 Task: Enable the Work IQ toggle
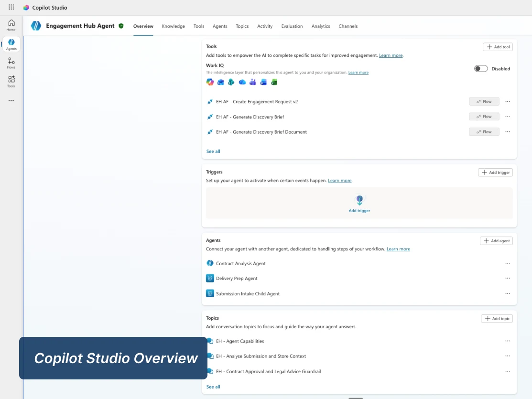(x=481, y=68)
